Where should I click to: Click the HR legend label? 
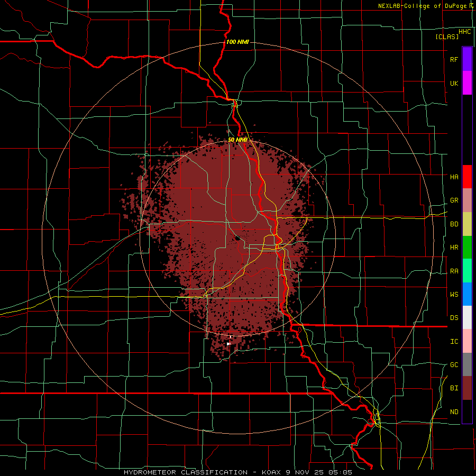point(454,248)
